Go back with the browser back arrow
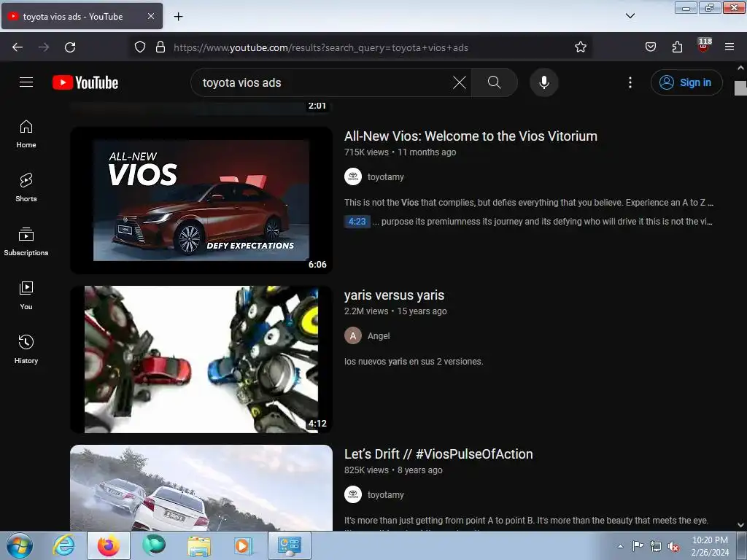This screenshot has width=747, height=560. pyautogui.click(x=18, y=47)
